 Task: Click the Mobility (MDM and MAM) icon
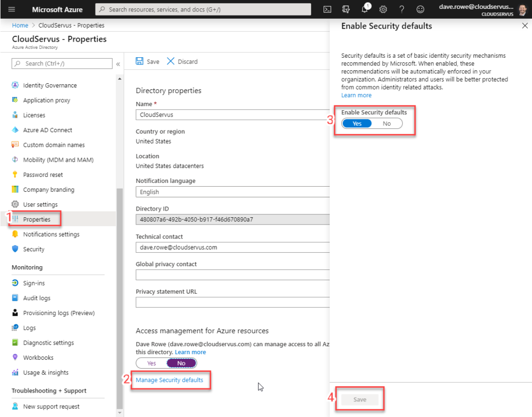15,160
